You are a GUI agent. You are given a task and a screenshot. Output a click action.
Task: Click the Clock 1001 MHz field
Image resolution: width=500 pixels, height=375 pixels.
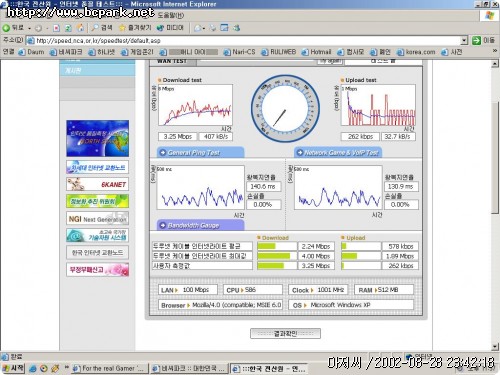point(318,290)
